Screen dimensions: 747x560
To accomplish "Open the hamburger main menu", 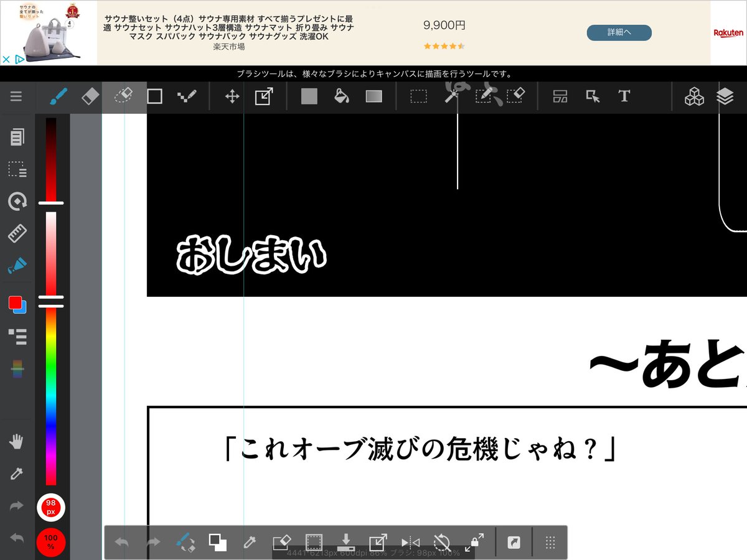I will point(16,96).
